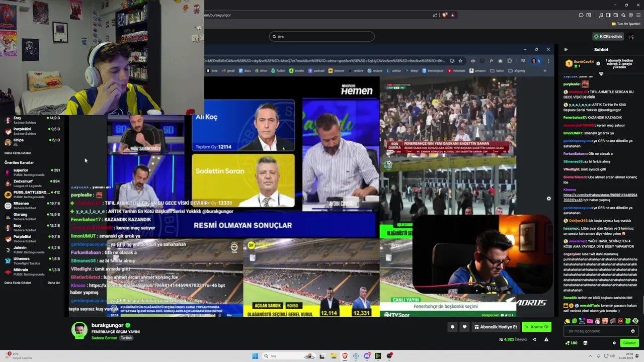Open the Leo AI sparkle icon

click(x=623, y=15)
